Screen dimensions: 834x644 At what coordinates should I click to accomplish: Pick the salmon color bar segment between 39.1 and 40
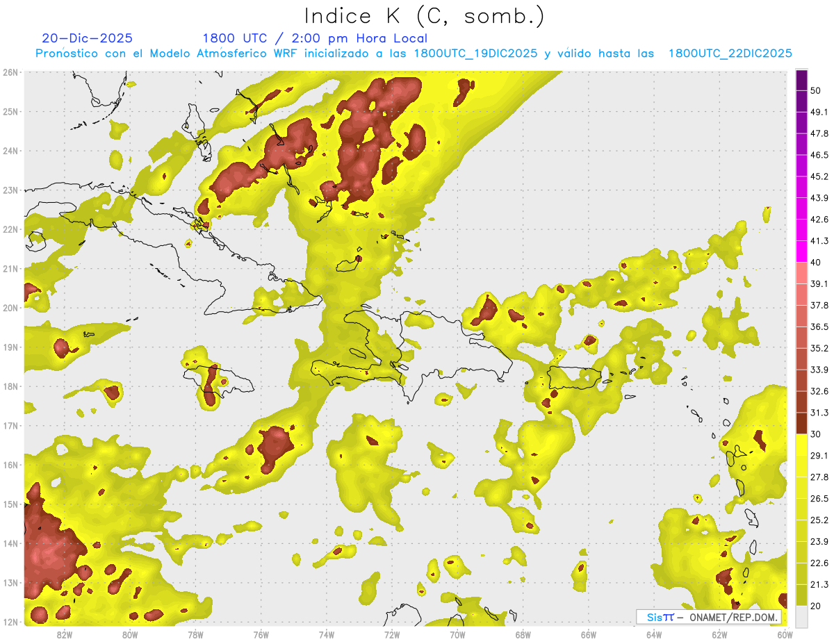[801, 273]
